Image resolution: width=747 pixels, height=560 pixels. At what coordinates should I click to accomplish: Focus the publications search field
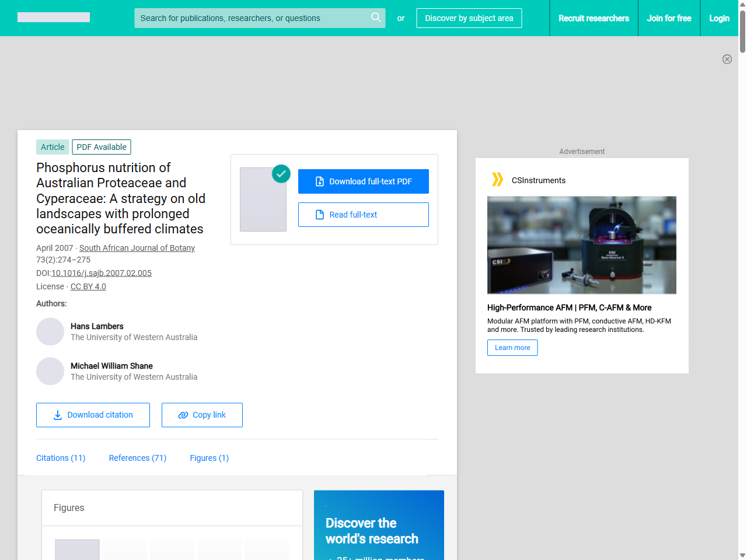(251, 18)
